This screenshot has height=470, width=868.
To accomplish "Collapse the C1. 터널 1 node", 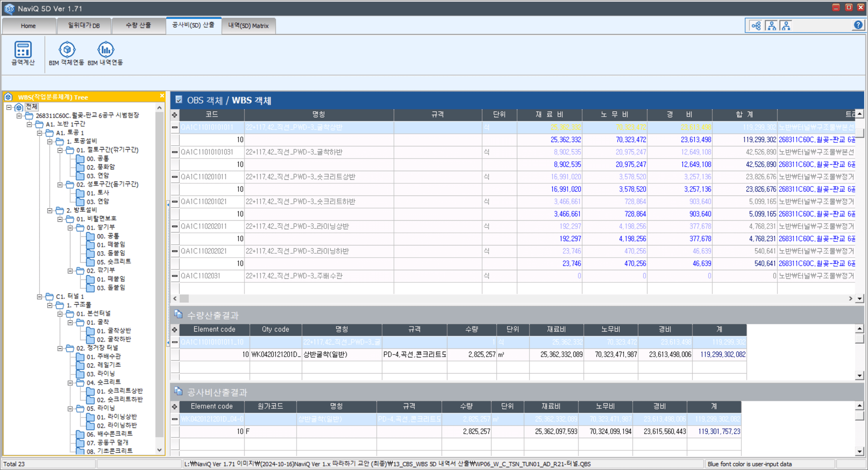I will (40, 297).
